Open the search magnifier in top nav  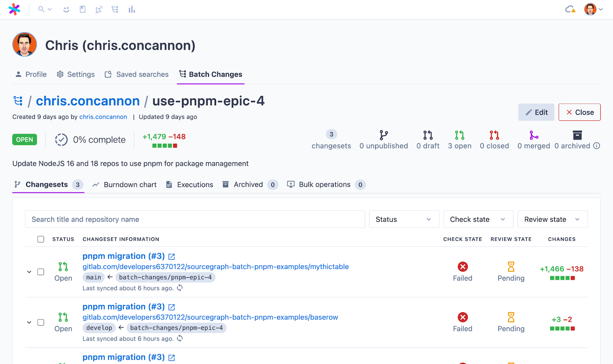click(41, 9)
